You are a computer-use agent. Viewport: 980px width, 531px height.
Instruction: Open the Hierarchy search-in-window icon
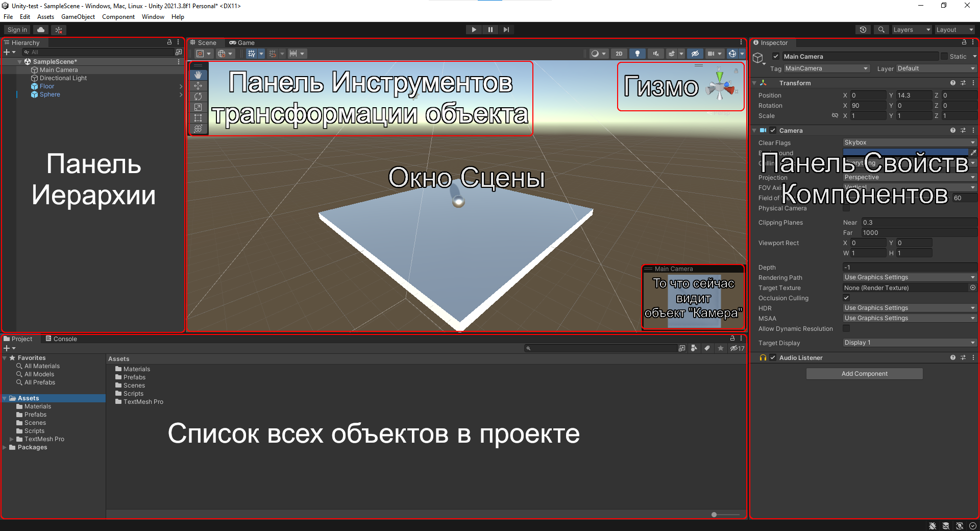pos(178,52)
